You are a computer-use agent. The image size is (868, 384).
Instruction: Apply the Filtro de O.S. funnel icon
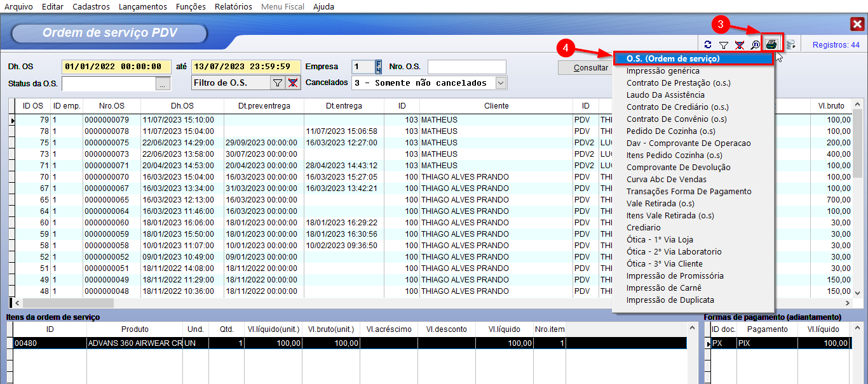[x=277, y=83]
